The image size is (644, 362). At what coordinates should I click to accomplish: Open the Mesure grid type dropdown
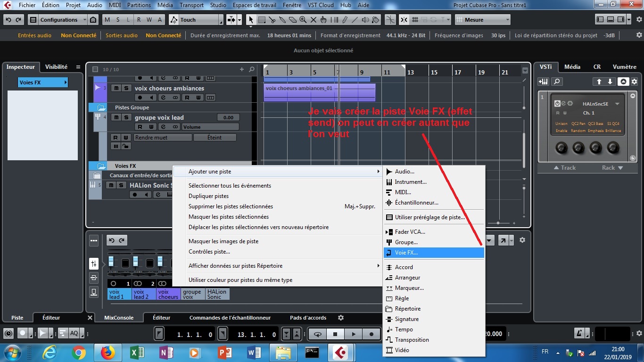pos(483,20)
